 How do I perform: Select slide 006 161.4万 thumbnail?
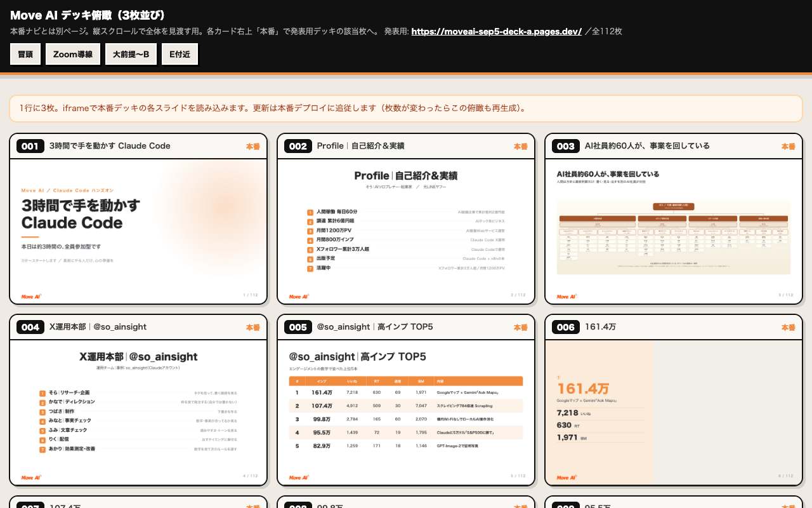coord(674,412)
